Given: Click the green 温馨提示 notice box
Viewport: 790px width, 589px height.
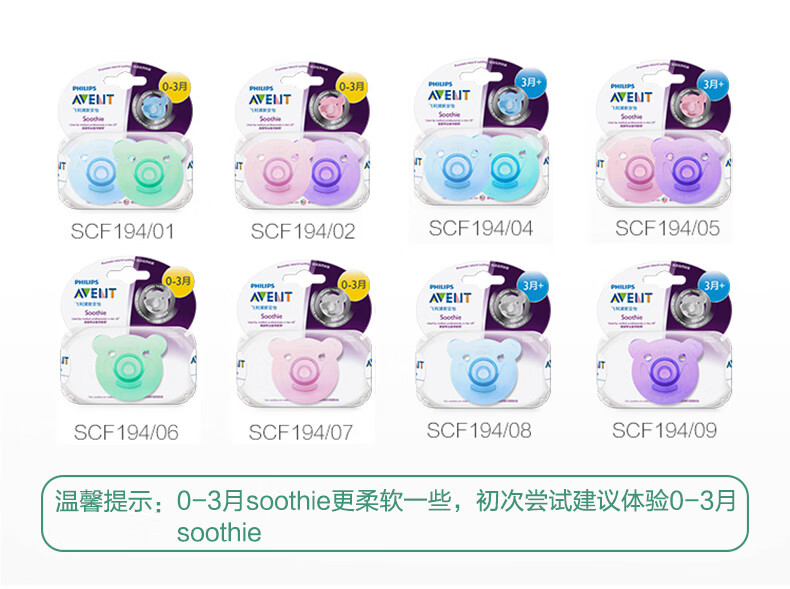Looking at the screenshot, I should [394, 513].
